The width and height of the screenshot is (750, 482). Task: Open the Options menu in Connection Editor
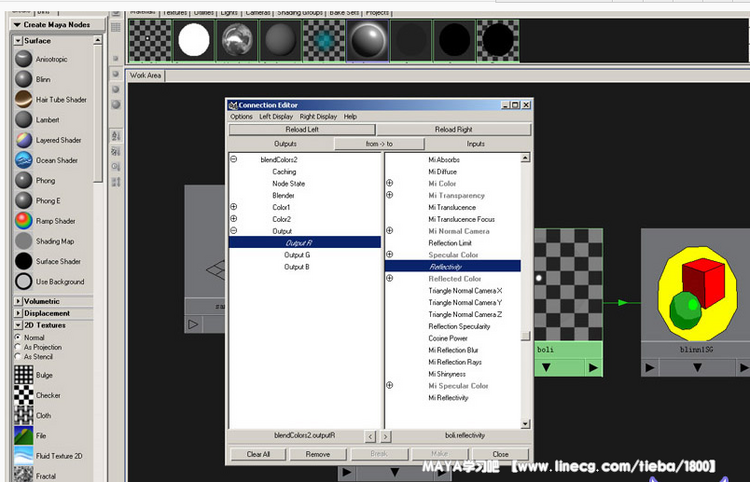(241, 116)
